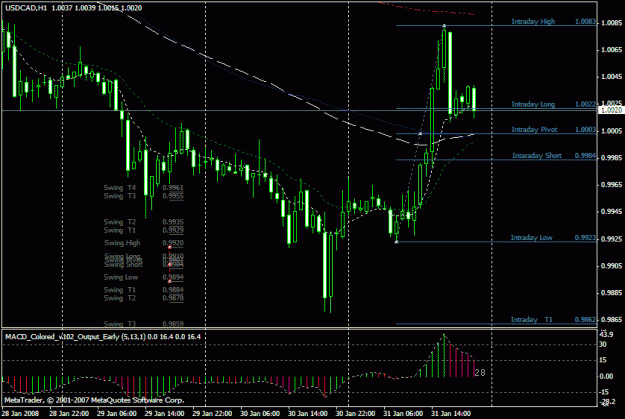Viewport: 625px width, 419px height.
Task: Click the Intraday High value 1.0083
Action: tap(586, 22)
